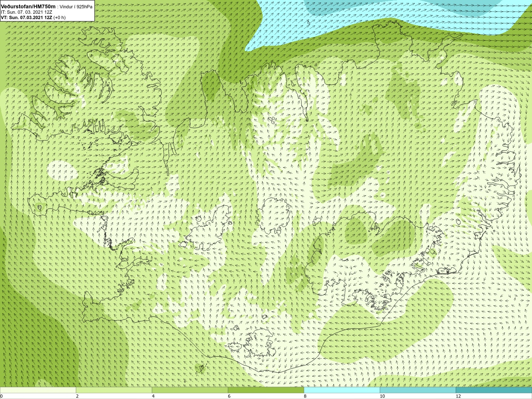Click the legend value label 8
This screenshot has width=532, height=399.
point(305,396)
